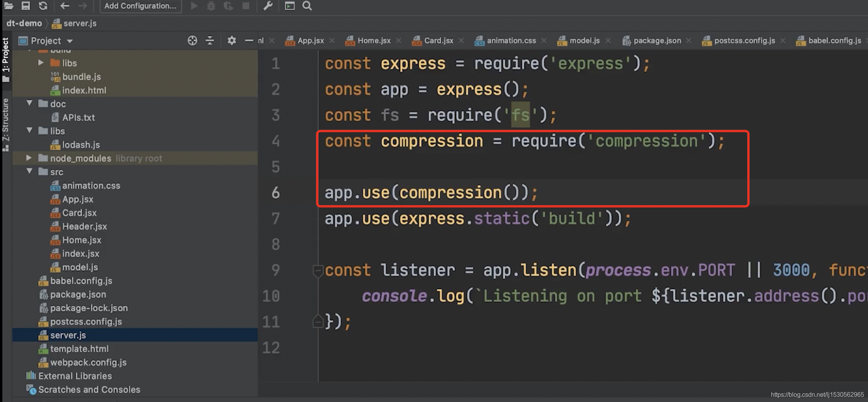Screen dimensions: 868x402
Task: Click the Open folder toolbar icon
Action: point(8,6)
